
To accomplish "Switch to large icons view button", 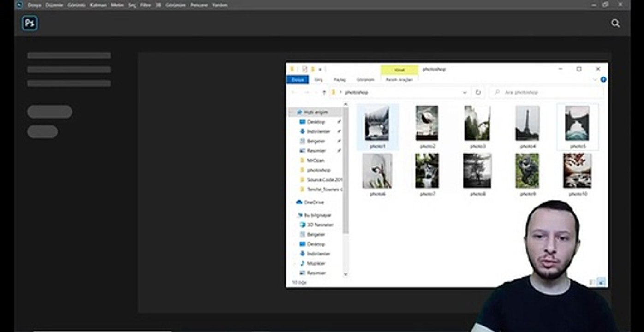I will pos(601,282).
